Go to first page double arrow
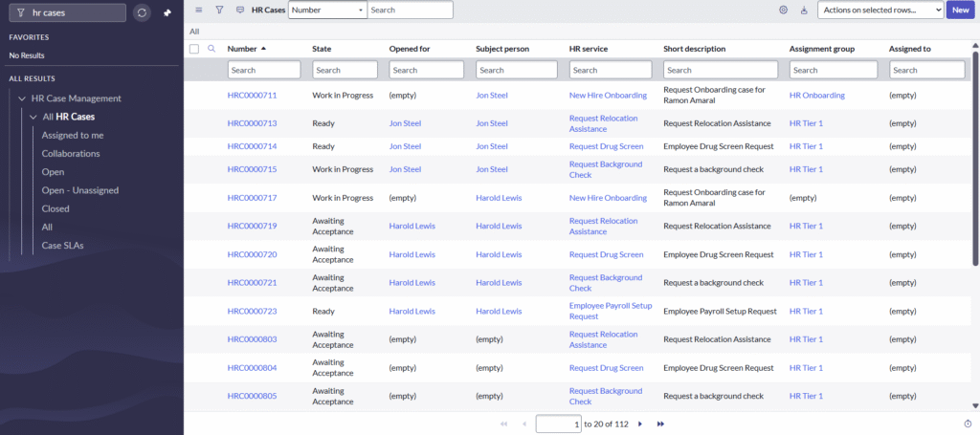Screen dimensions: 980x435 click(x=503, y=424)
